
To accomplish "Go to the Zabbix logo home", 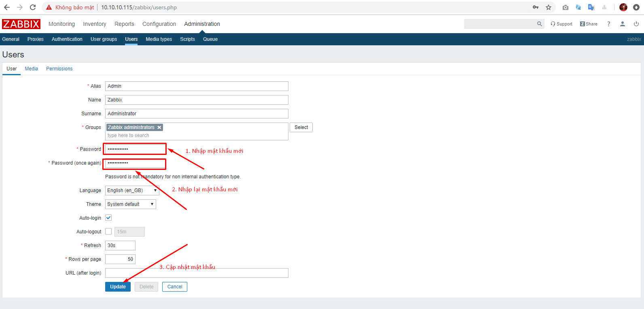I will (x=21, y=24).
